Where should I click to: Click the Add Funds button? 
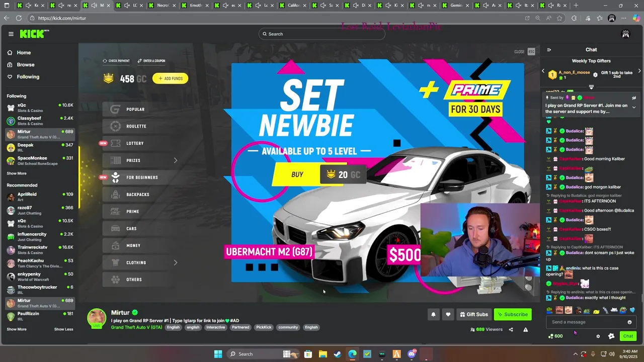(x=170, y=78)
